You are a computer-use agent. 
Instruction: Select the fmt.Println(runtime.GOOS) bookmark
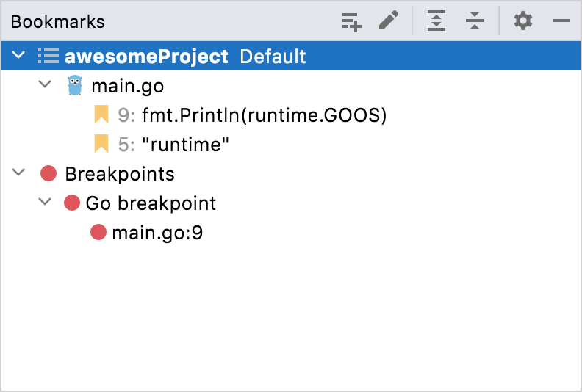coord(264,115)
